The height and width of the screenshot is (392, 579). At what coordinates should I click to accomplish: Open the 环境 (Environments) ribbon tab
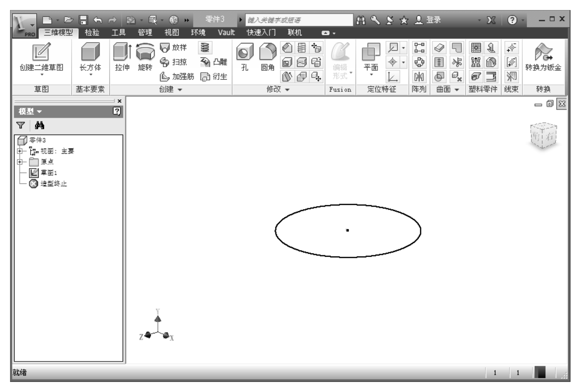point(198,33)
